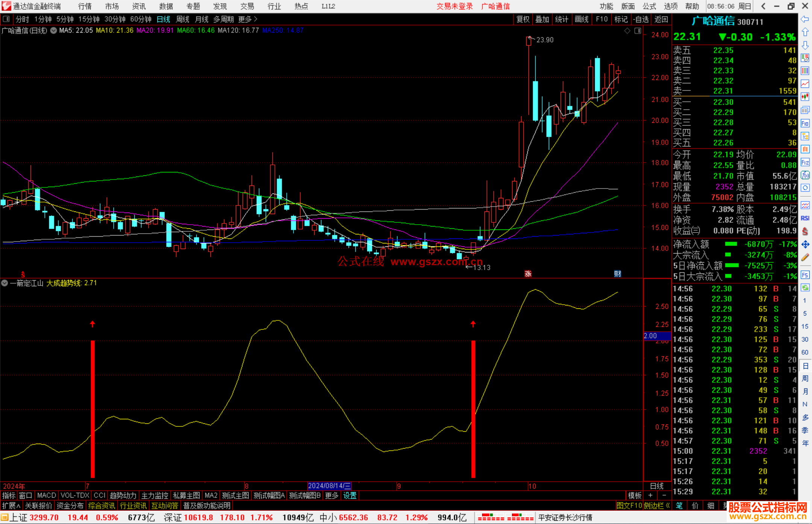
Task: Click the RSI indicator icon
Action: point(805,218)
